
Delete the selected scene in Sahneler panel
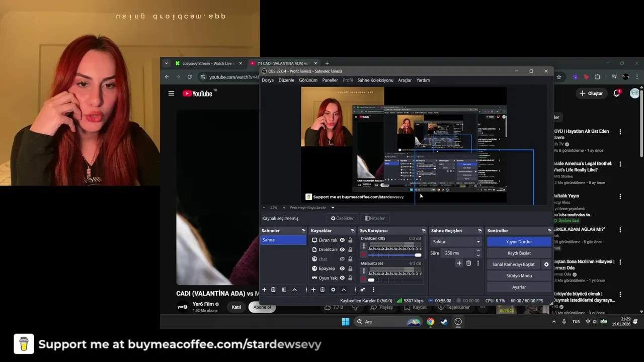[x=273, y=290]
